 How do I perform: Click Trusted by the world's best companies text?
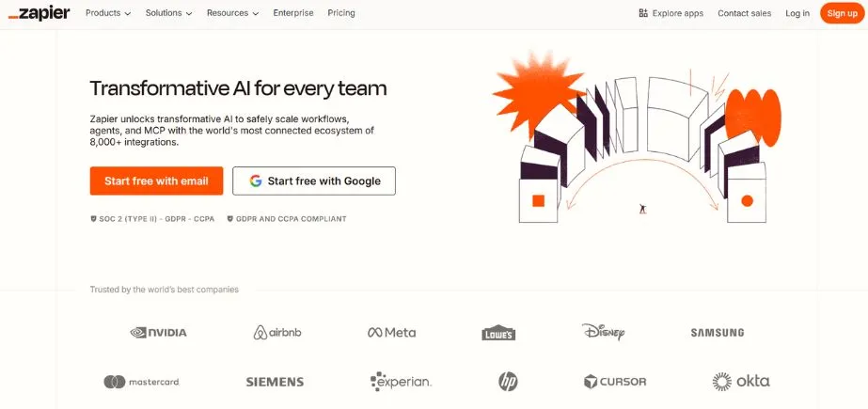coord(165,290)
